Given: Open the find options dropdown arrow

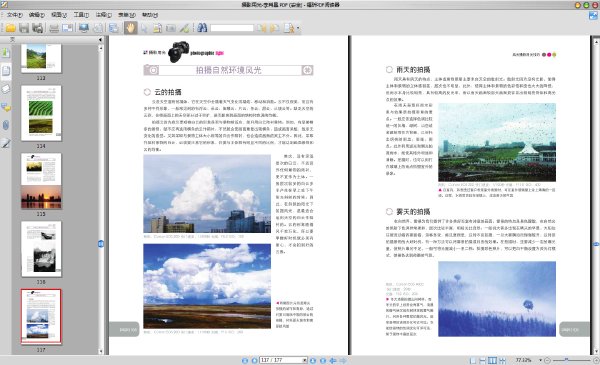Looking at the screenshot, I should tap(298, 28).
